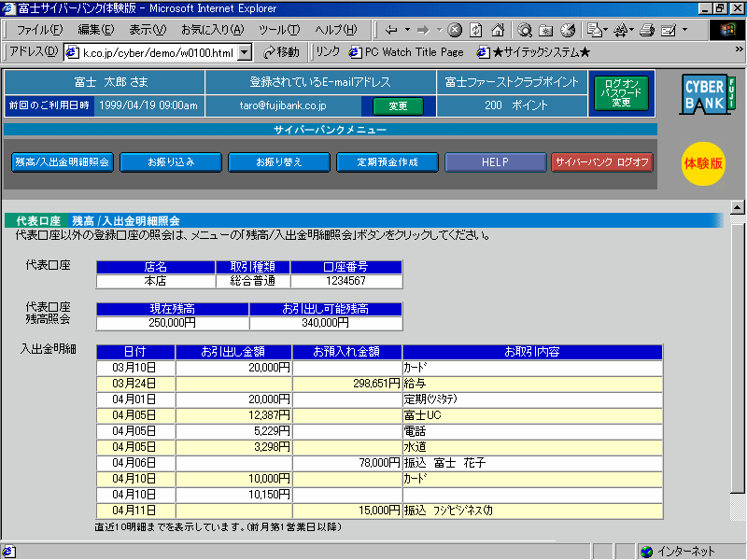Stop loading with the Stop icon
The width and height of the screenshot is (747, 560).
click(x=455, y=31)
